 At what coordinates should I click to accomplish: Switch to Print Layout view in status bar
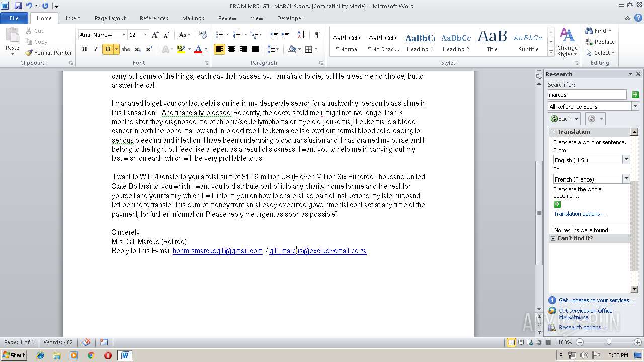pos(511,342)
